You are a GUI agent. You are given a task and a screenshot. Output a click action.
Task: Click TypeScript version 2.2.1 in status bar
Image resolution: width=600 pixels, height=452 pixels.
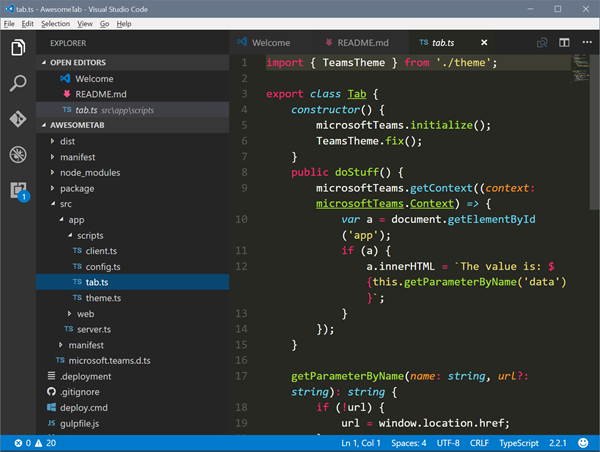click(x=558, y=443)
